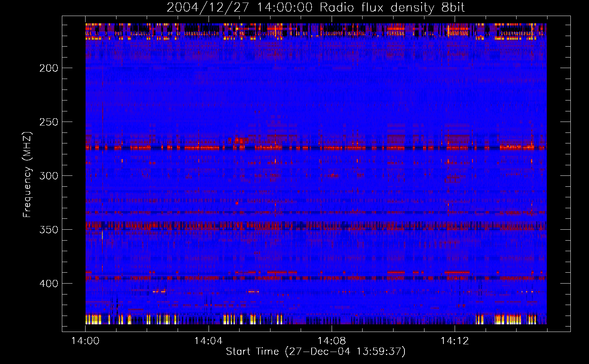The height and width of the screenshot is (364, 589).
Task: Click the 'Frequency (MHZ)' axis label
Action: [x=27, y=174]
